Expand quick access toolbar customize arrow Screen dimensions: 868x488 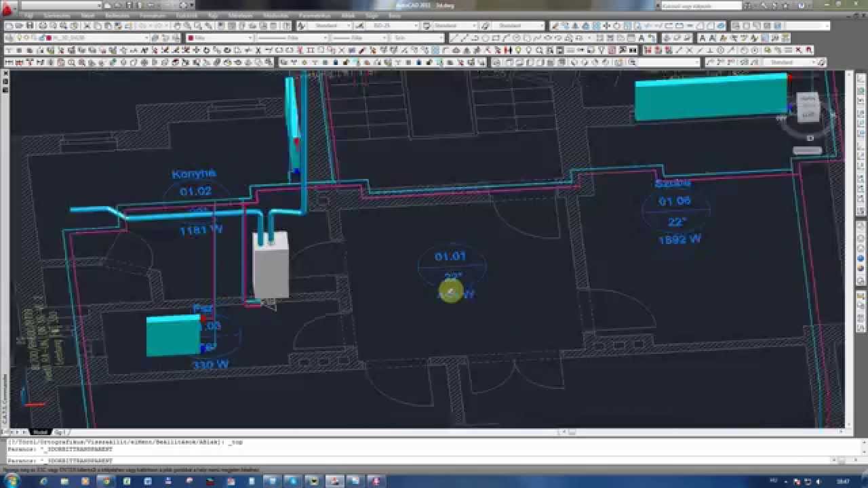tap(192, 5)
